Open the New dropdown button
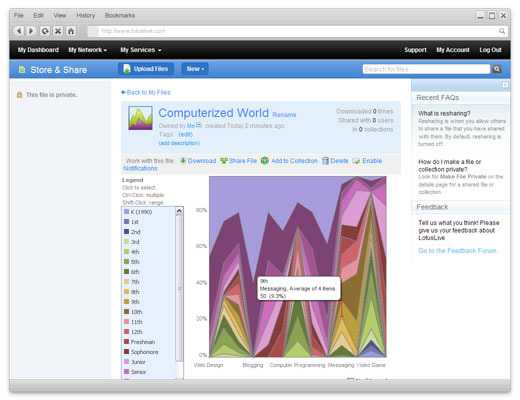The width and height of the screenshot is (520, 400). coord(195,69)
